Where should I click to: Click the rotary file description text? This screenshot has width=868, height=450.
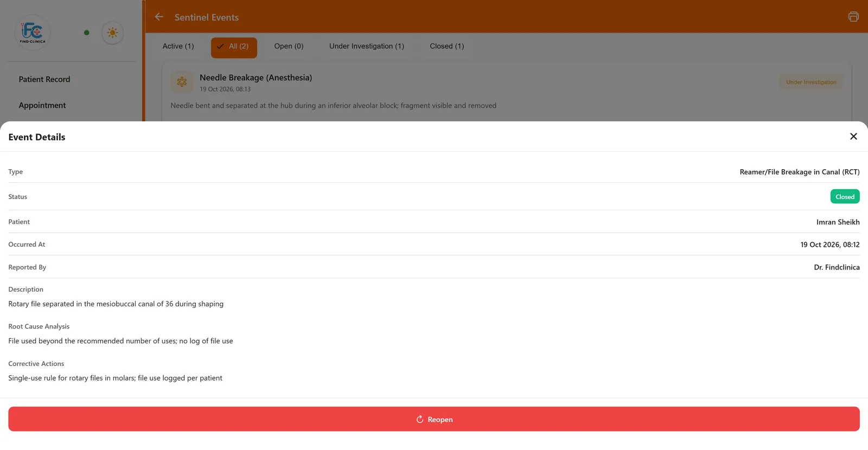pyautogui.click(x=116, y=304)
